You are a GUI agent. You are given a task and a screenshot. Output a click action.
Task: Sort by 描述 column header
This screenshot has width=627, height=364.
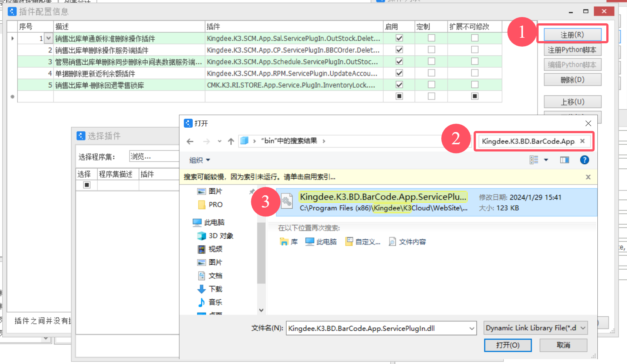point(129,27)
